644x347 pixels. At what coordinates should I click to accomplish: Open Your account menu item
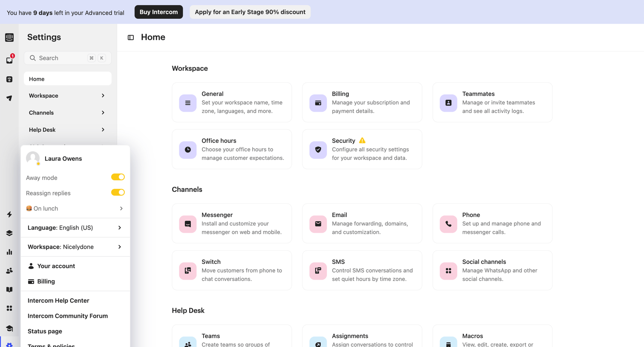pyautogui.click(x=75, y=266)
